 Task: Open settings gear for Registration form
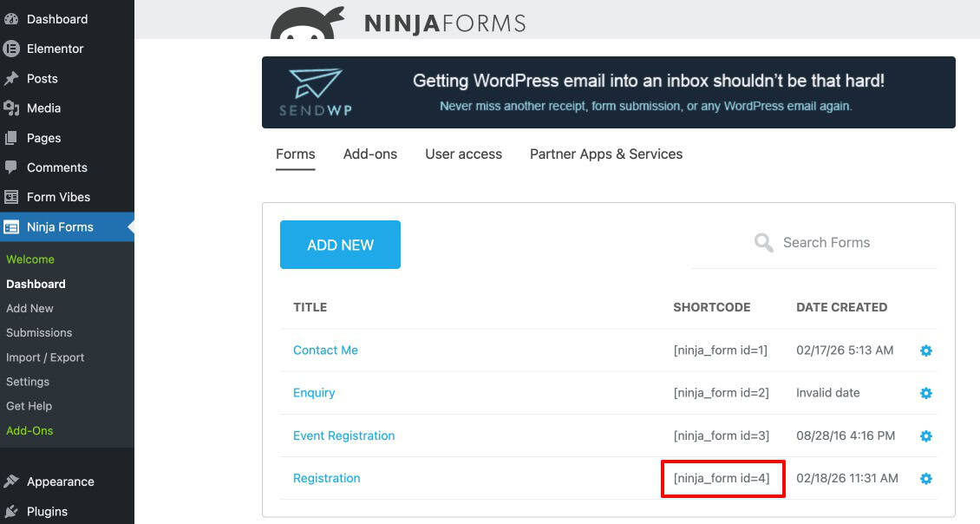[x=925, y=478]
